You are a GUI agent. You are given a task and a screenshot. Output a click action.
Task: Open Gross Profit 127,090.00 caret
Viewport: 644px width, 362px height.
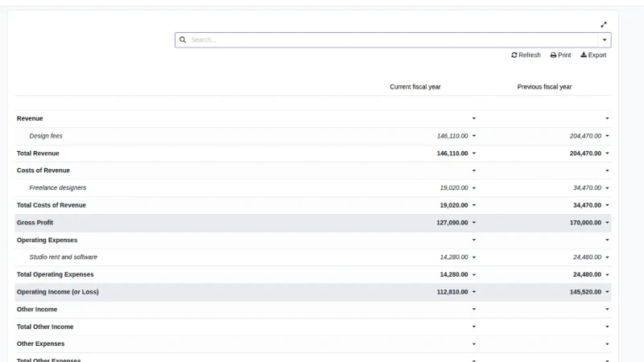coord(474,223)
